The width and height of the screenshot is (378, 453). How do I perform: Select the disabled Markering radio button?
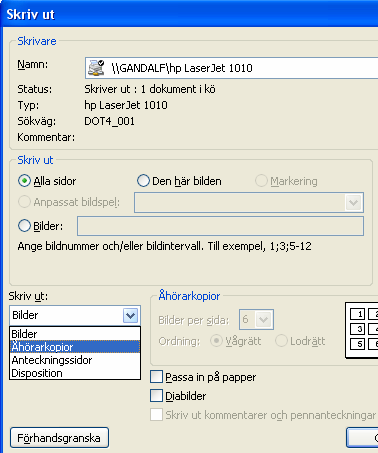(261, 181)
